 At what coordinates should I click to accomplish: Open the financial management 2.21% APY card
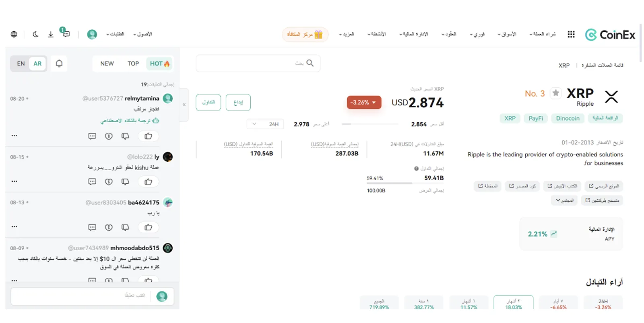[x=572, y=234]
